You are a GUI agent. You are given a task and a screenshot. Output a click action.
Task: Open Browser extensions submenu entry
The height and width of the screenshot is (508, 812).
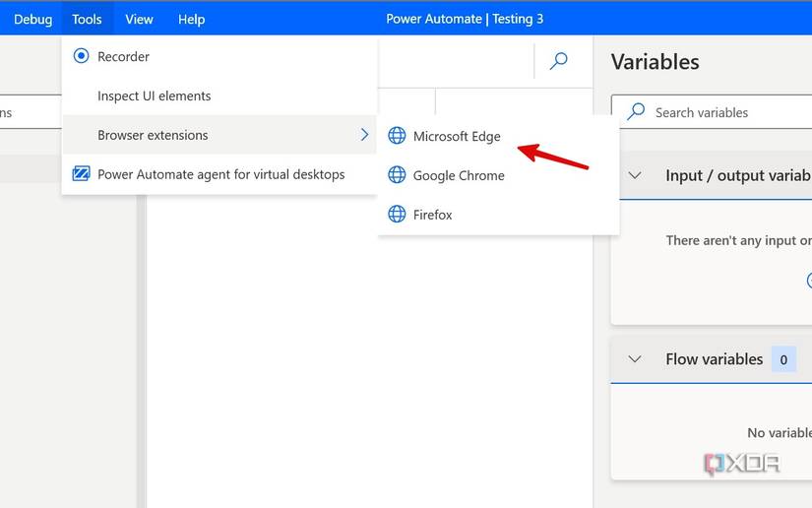click(219, 135)
